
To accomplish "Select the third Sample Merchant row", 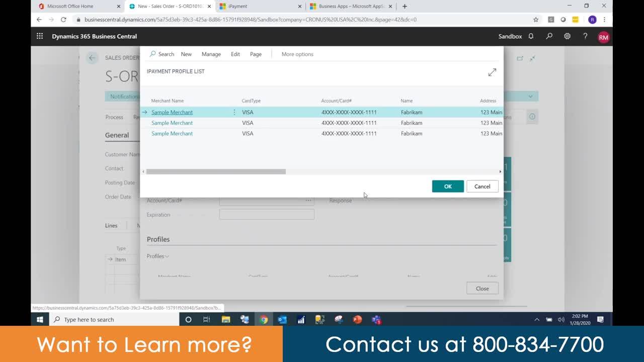I will click(x=321, y=133).
